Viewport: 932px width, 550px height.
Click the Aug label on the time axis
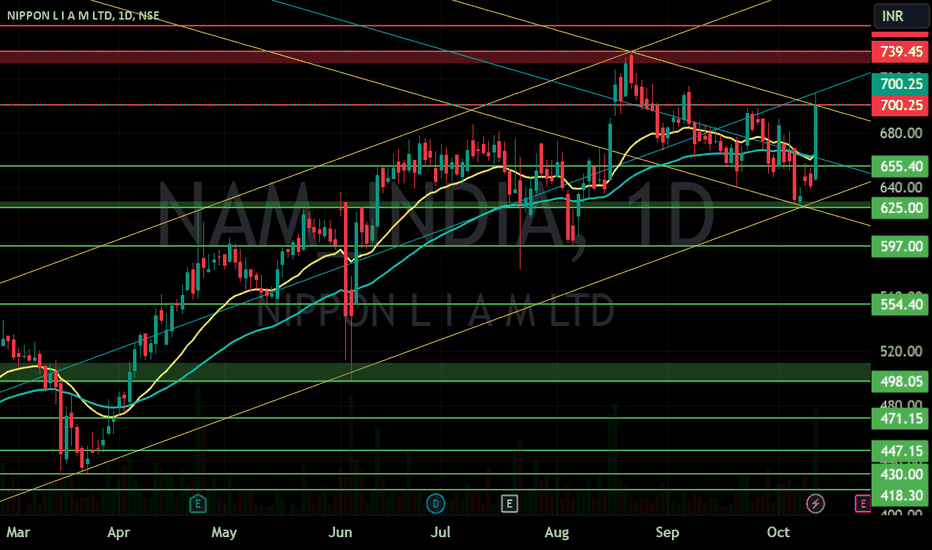(556, 532)
